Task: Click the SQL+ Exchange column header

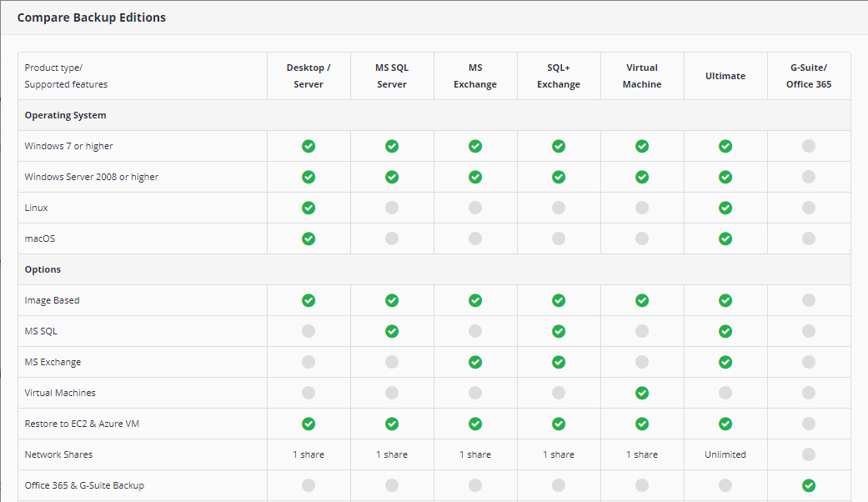Action: [x=559, y=76]
